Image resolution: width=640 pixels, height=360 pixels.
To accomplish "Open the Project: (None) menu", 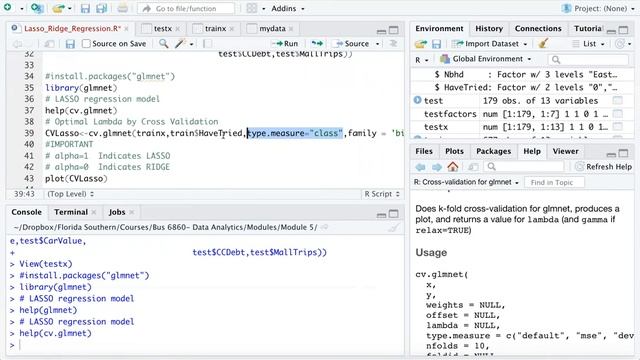I will (598, 8).
